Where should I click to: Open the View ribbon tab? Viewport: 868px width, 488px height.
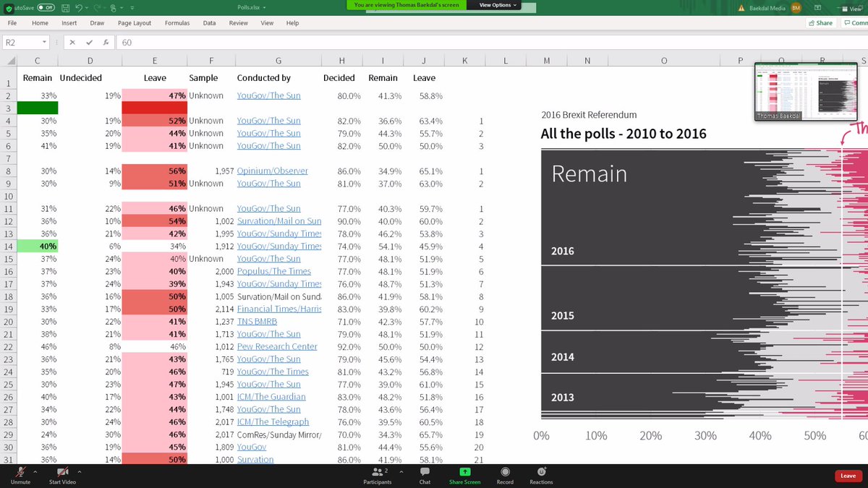pos(267,23)
